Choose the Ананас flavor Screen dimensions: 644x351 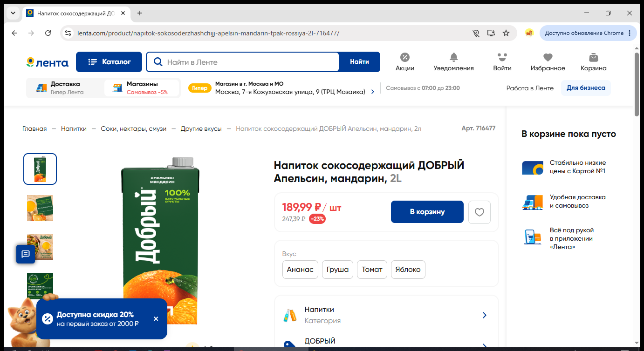(x=300, y=270)
